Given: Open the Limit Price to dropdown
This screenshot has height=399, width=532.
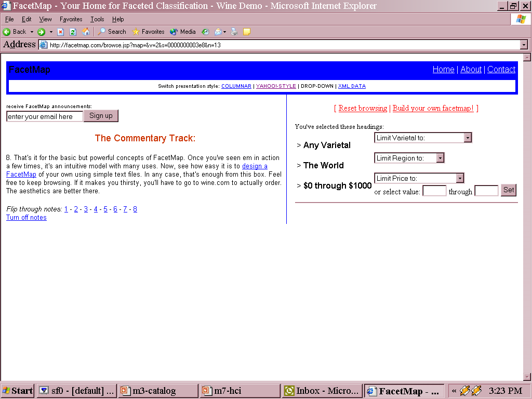Looking at the screenshot, I should pos(419,178).
